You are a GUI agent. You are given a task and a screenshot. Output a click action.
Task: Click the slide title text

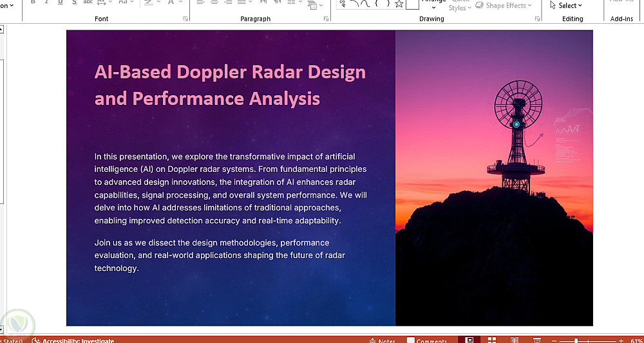pos(230,85)
